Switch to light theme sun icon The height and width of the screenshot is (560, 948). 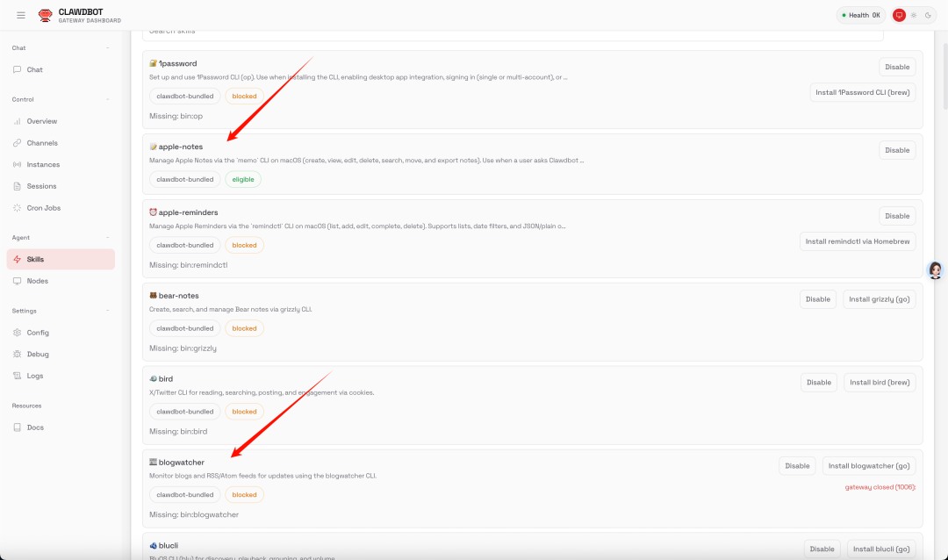click(914, 15)
